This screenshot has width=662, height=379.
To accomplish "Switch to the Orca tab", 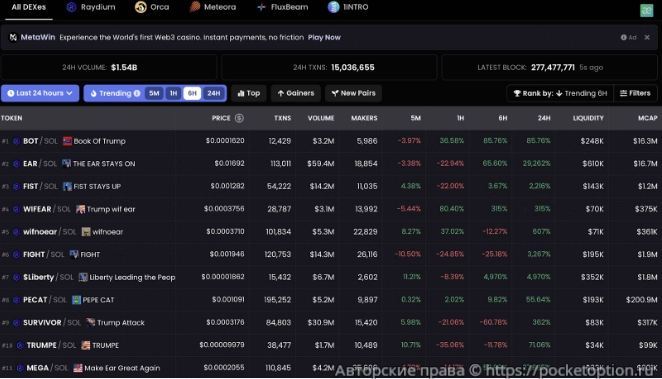I will coord(152,7).
